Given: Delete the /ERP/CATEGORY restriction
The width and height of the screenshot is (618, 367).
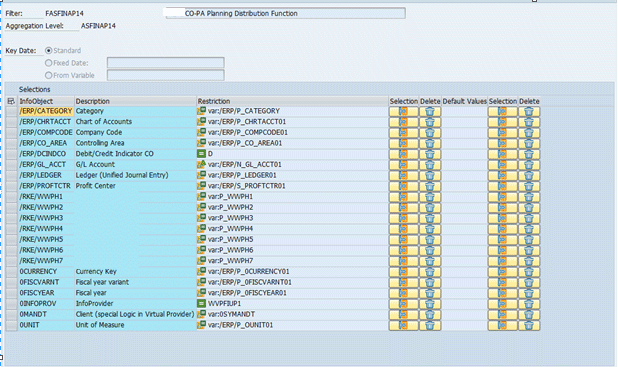Looking at the screenshot, I should pos(430,112).
